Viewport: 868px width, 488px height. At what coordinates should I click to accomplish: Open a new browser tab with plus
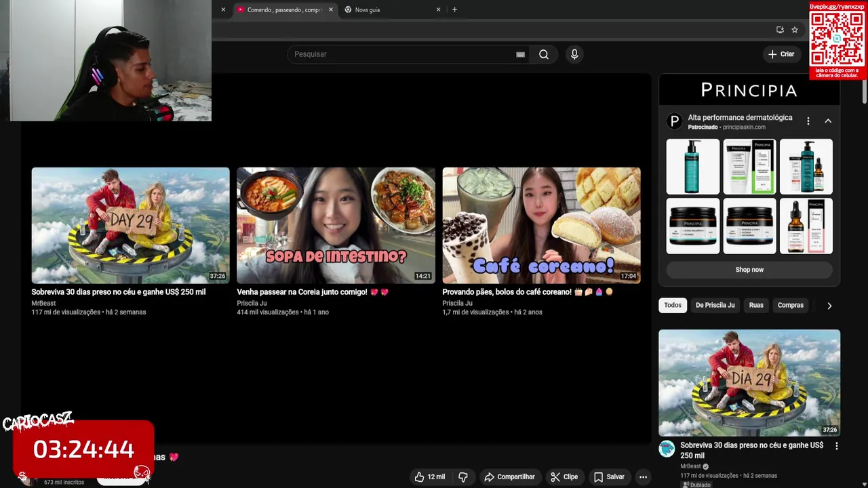pos(454,9)
